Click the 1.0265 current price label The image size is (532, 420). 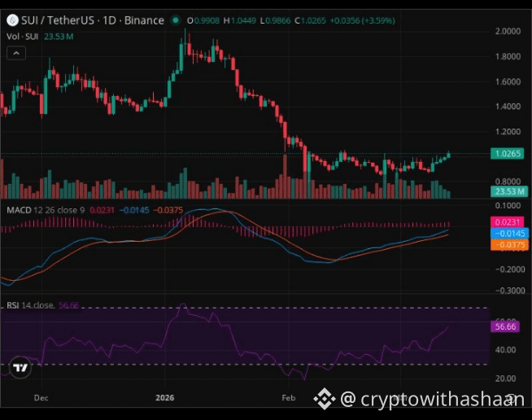[x=508, y=154]
